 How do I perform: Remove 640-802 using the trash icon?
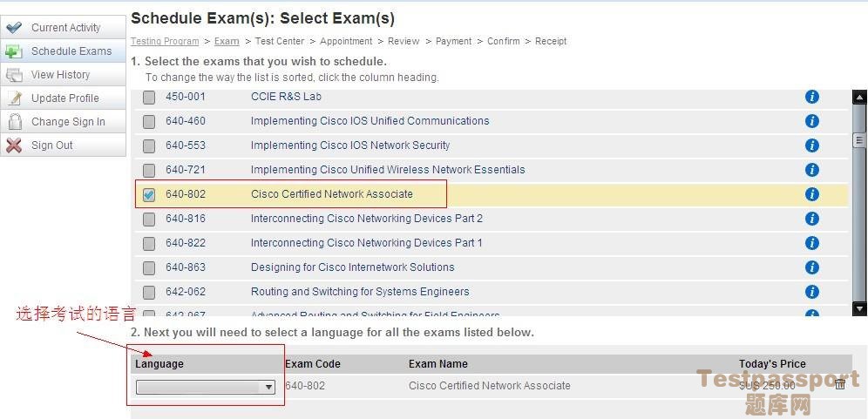click(840, 384)
